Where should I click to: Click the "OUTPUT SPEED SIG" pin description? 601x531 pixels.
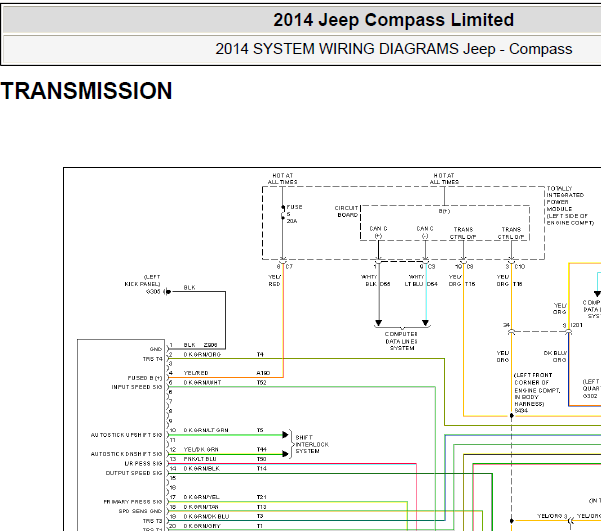(134, 473)
